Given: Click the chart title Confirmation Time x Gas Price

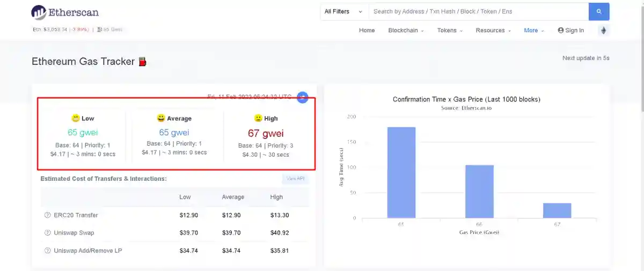Looking at the screenshot, I should pyautogui.click(x=466, y=99).
